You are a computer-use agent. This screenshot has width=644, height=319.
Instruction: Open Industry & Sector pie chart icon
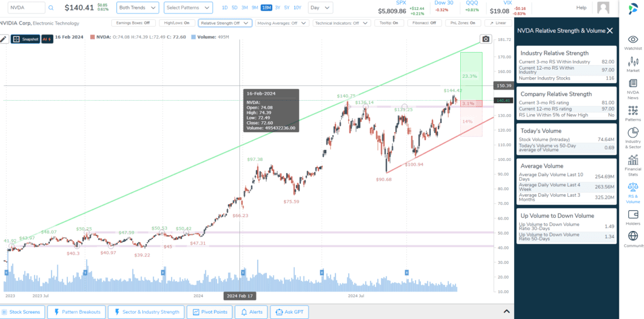pyautogui.click(x=633, y=138)
